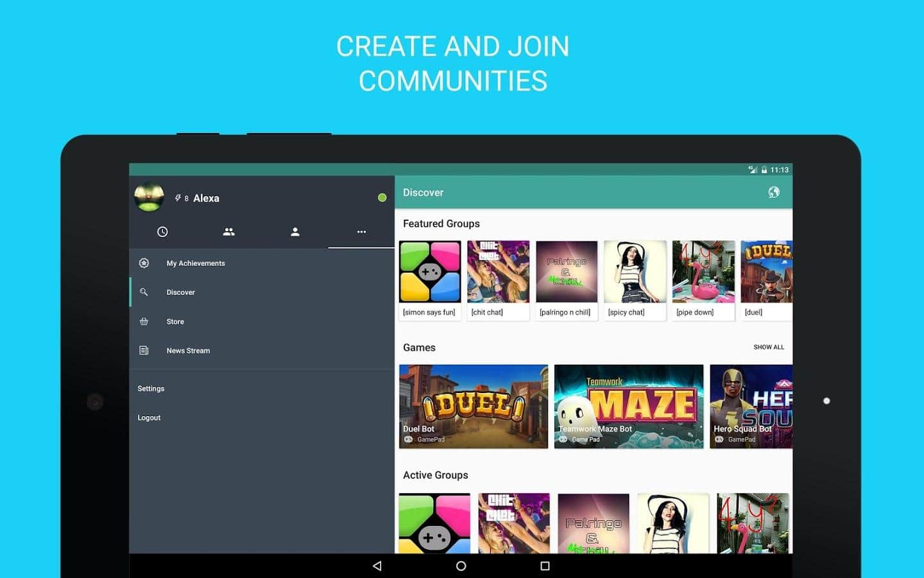Click Logout in the side panel
Image resolution: width=924 pixels, height=578 pixels.
[x=149, y=417]
